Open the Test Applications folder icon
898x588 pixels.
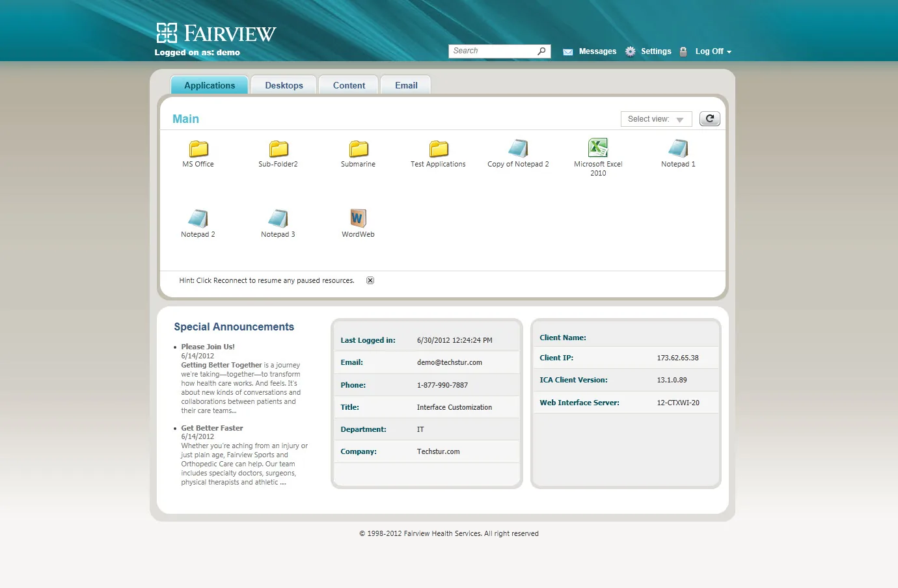tap(439, 149)
